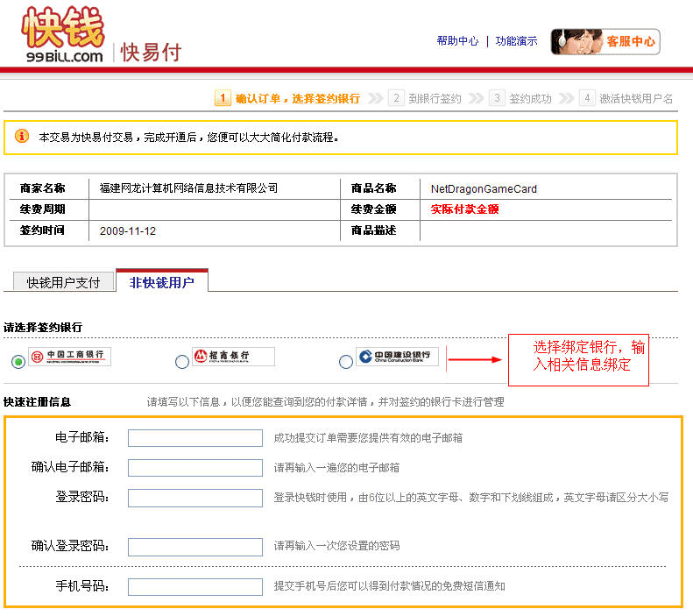
Task: Click the hint 成功提交订单需要您提供有效的电子邮箱
Action: tap(368, 438)
